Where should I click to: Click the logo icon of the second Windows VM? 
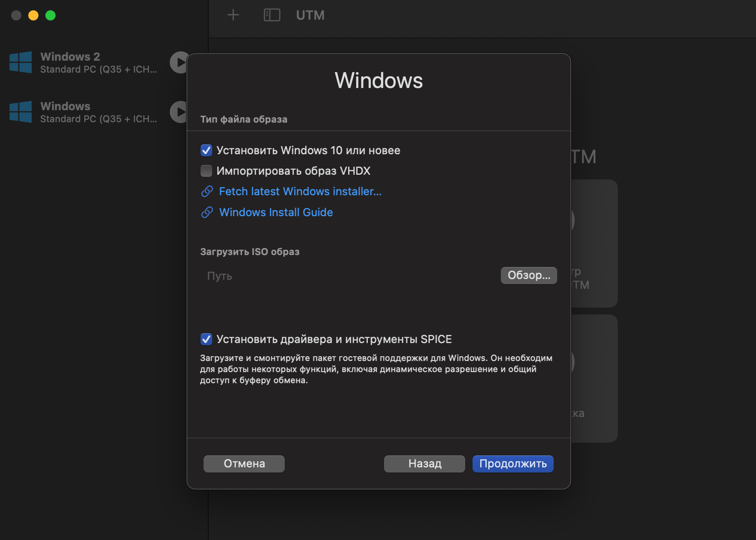tap(21, 112)
